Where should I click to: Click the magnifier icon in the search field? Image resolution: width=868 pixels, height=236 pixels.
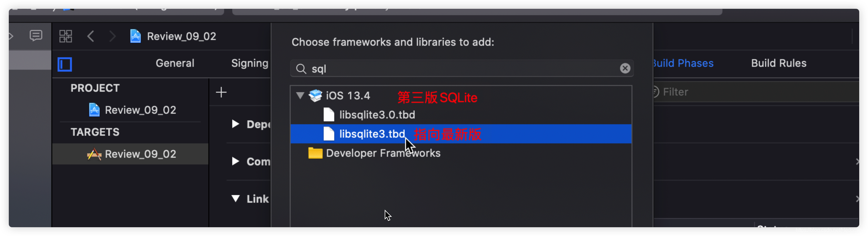(301, 69)
